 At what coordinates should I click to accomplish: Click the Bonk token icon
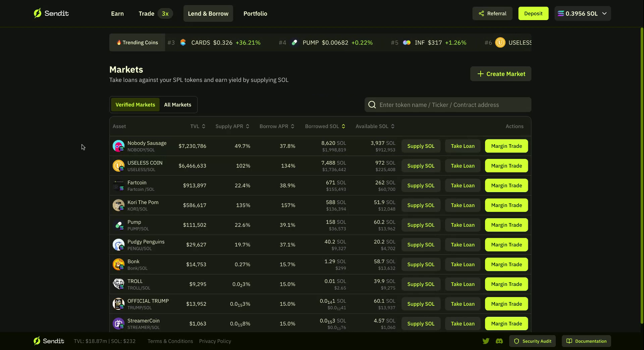pyautogui.click(x=118, y=265)
